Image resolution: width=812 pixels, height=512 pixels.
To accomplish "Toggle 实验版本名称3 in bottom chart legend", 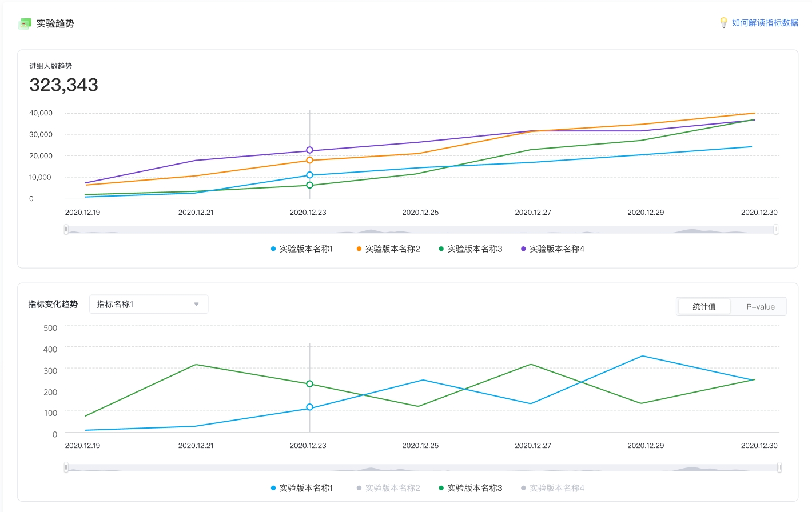I will coord(470,488).
